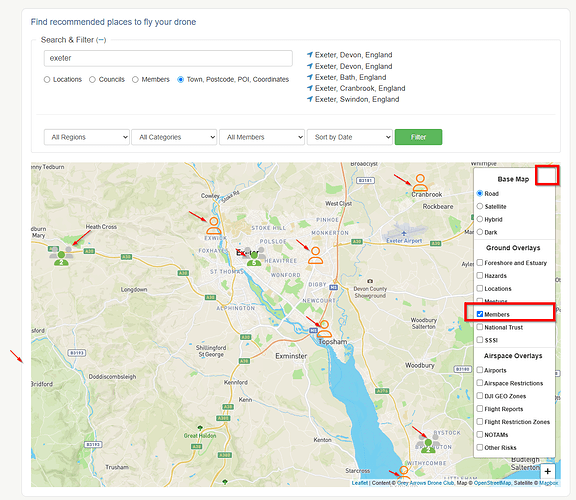Open the Leaflet attribution link
The image size is (576, 500).
360,483
